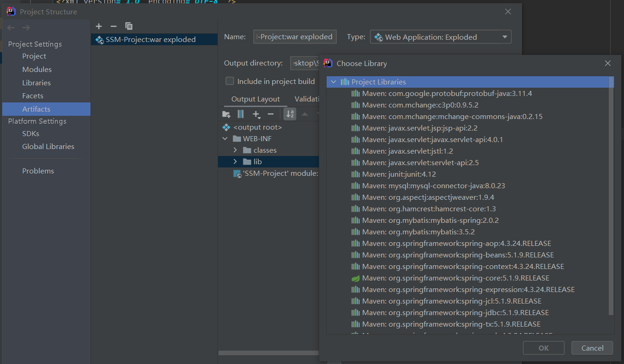Click the 'SSM-Project' module web icon

click(237, 173)
